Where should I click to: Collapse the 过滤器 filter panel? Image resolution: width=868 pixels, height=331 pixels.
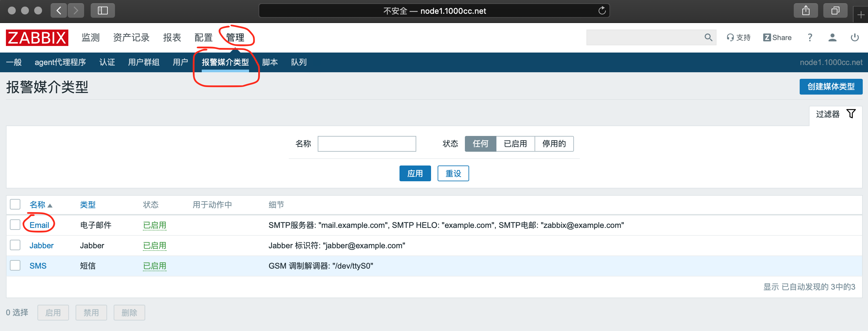point(835,114)
